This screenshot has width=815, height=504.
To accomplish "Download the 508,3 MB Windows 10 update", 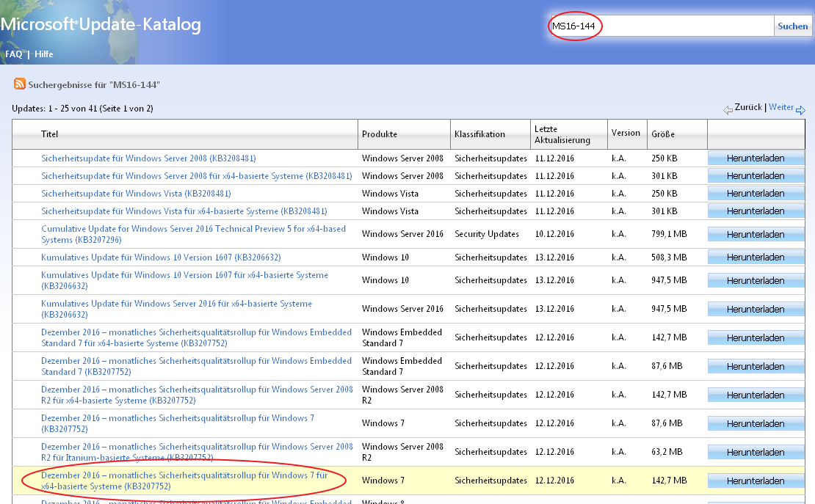I will pos(756,258).
